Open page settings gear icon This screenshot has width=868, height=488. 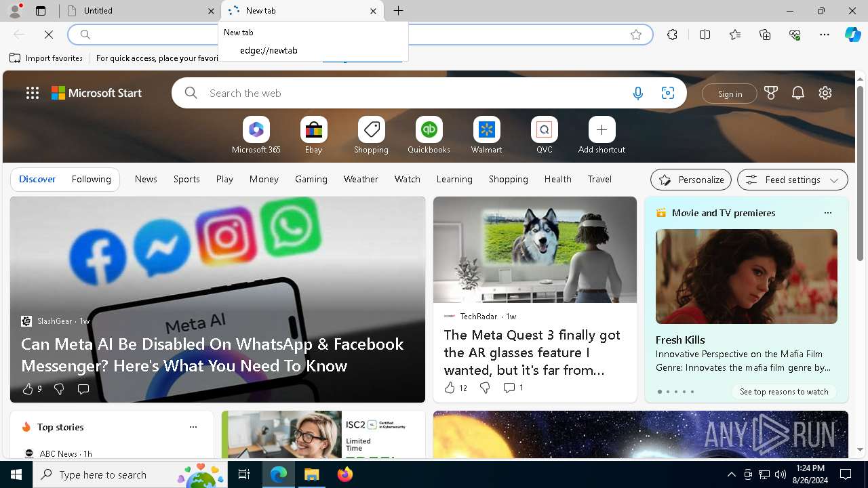pos(825,94)
